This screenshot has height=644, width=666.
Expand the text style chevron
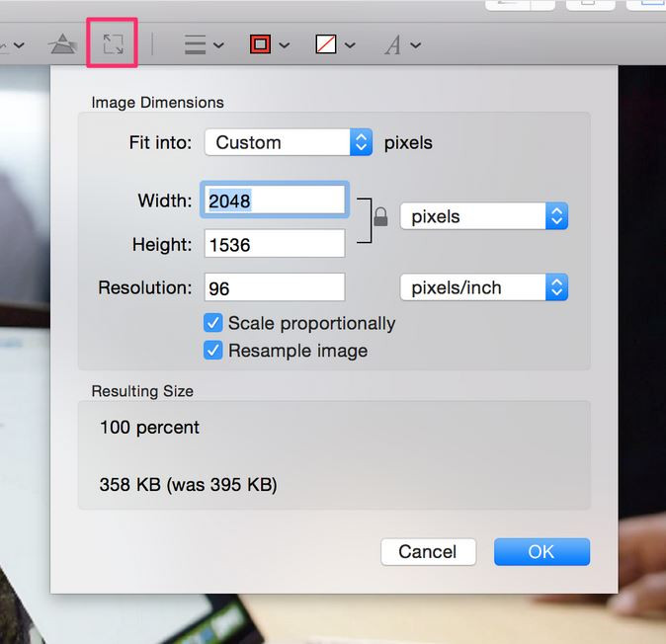pyautogui.click(x=416, y=44)
